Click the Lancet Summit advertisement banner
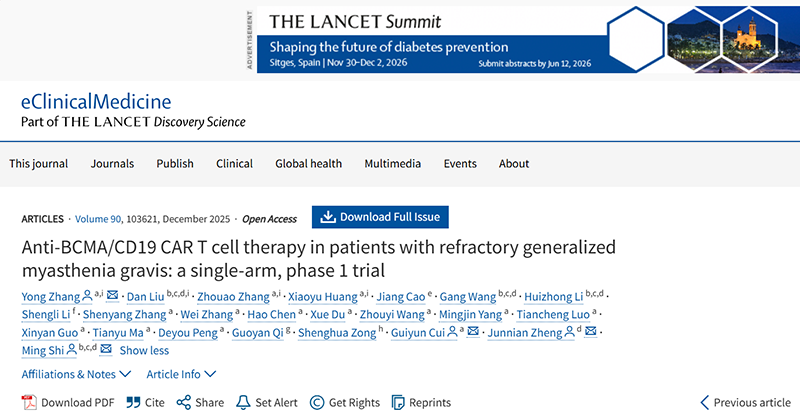 [x=521, y=40]
